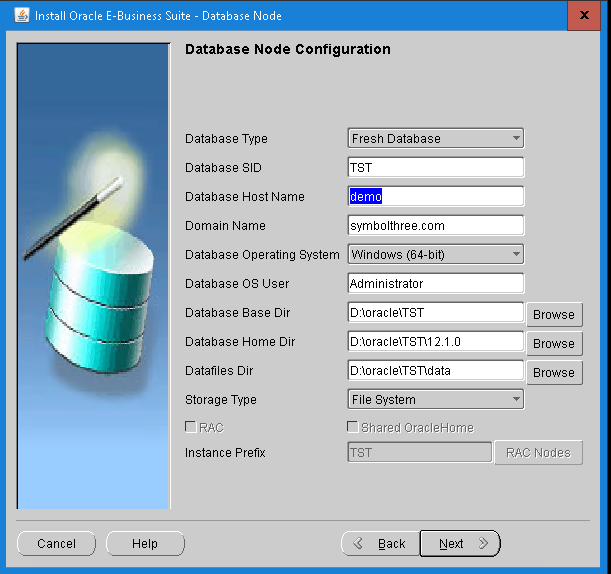The height and width of the screenshot is (574, 611).
Task: Open the Database Type dropdown
Action: click(x=435, y=138)
